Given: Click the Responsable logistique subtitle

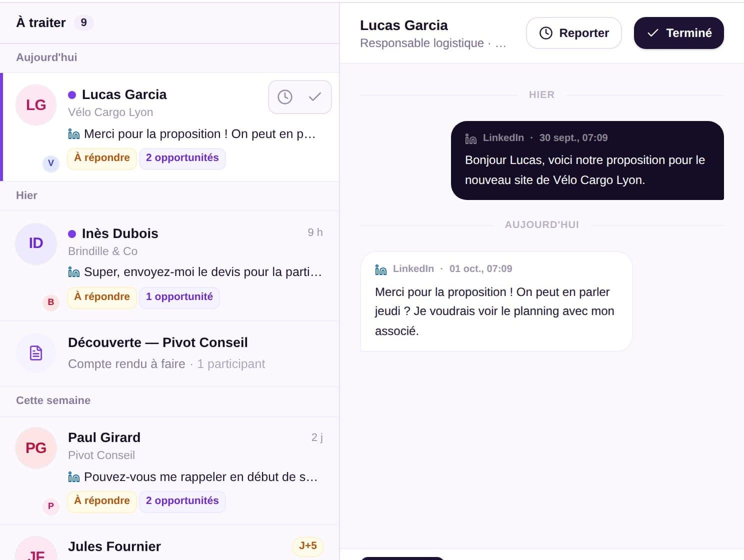Looking at the screenshot, I should [x=433, y=43].
